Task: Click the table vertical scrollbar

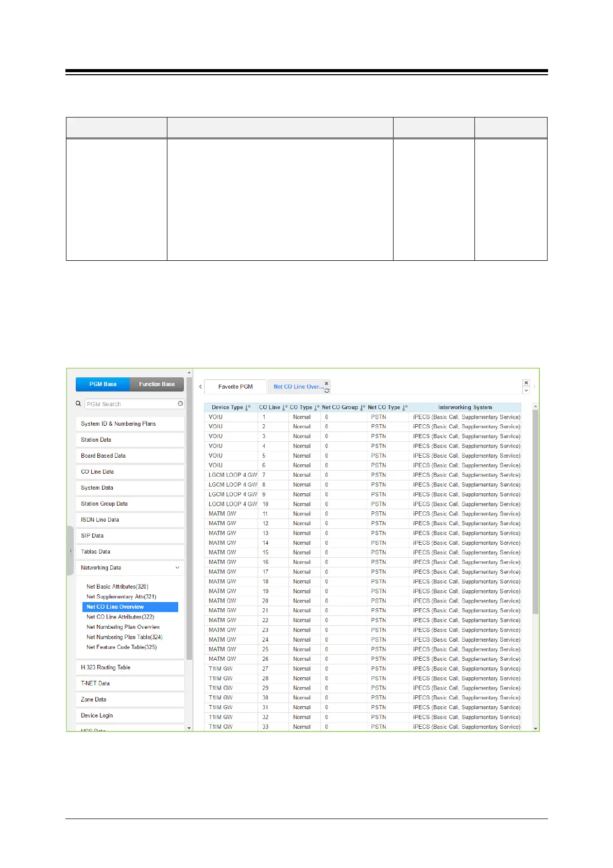Action: pyautogui.click(x=535, y=512)
